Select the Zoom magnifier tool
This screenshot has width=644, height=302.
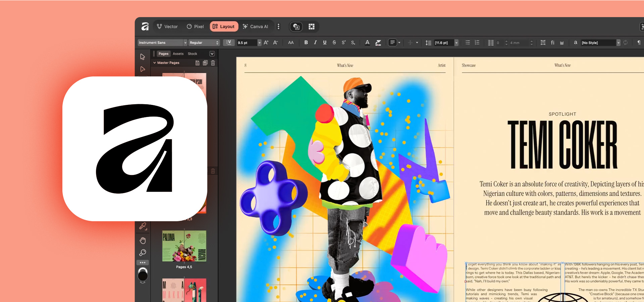tap(143, 253)
